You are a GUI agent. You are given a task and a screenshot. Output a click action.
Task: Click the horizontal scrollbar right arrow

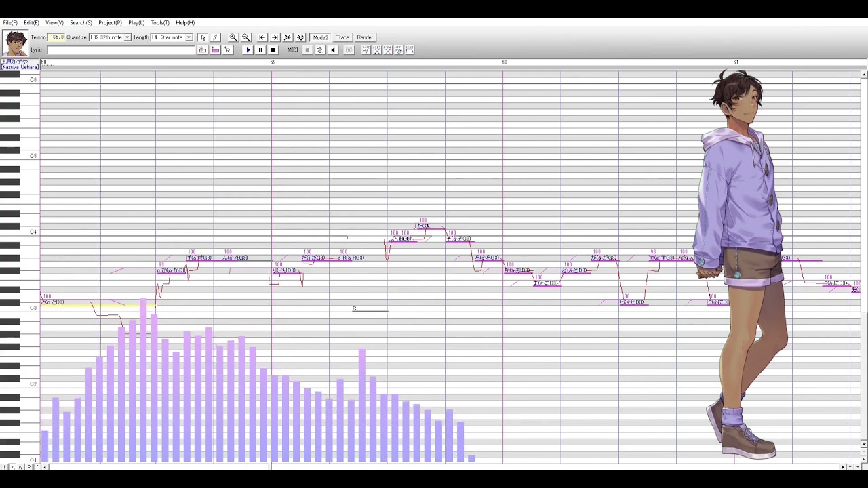(844, 467)
